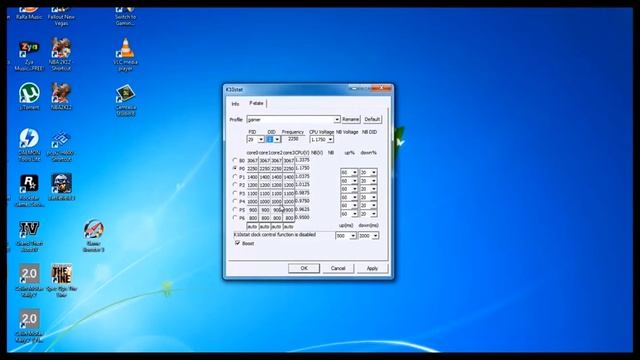Select the P2 P-state radio button
The image size is (640, 360).
point(235,185)
